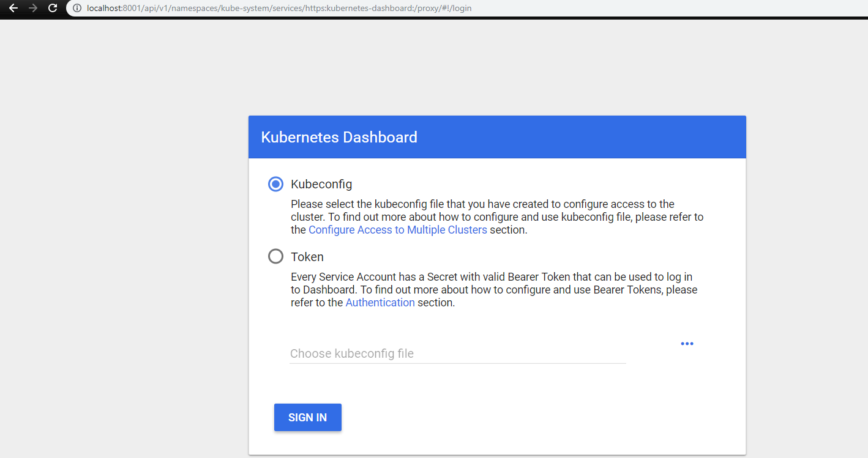Viewport: 868px width, 458px height.
Task: Select the Token radio option
Action: click(276, 257)
